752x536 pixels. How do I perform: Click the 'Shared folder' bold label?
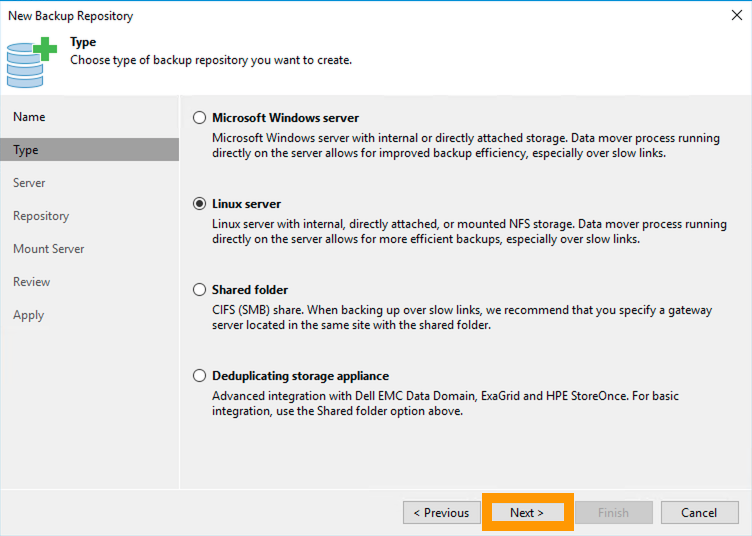tap(250, 290)
